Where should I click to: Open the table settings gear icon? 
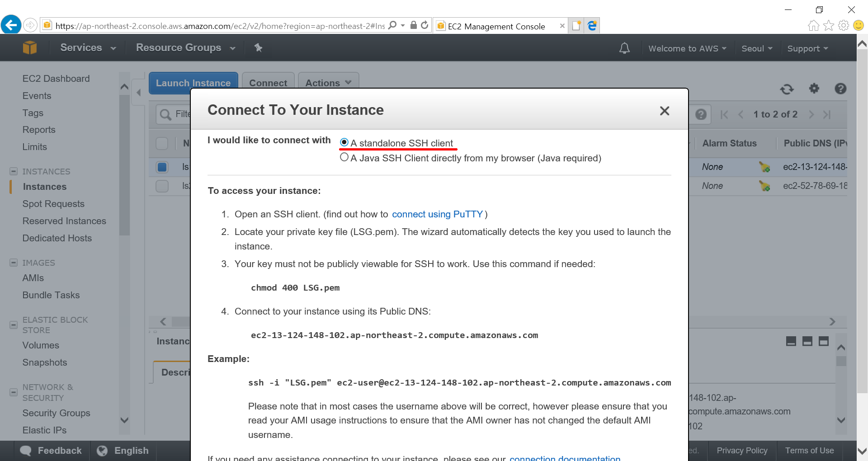814,89
